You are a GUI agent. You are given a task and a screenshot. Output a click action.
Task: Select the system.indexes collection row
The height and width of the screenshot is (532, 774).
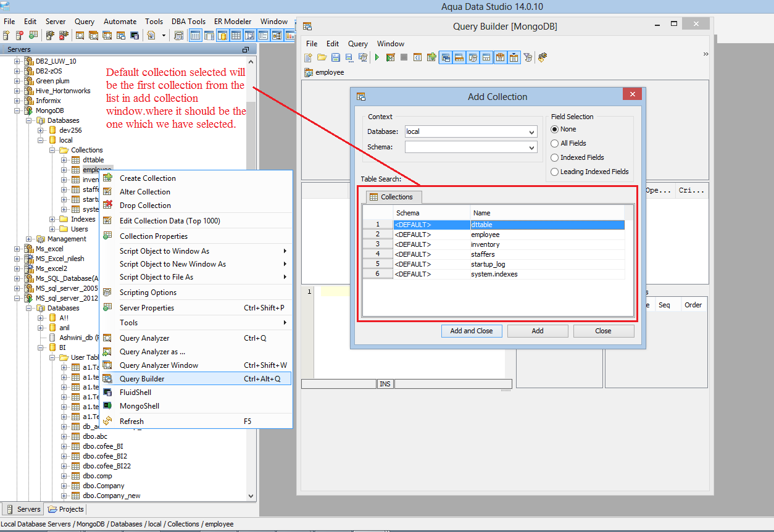(494, 274)
